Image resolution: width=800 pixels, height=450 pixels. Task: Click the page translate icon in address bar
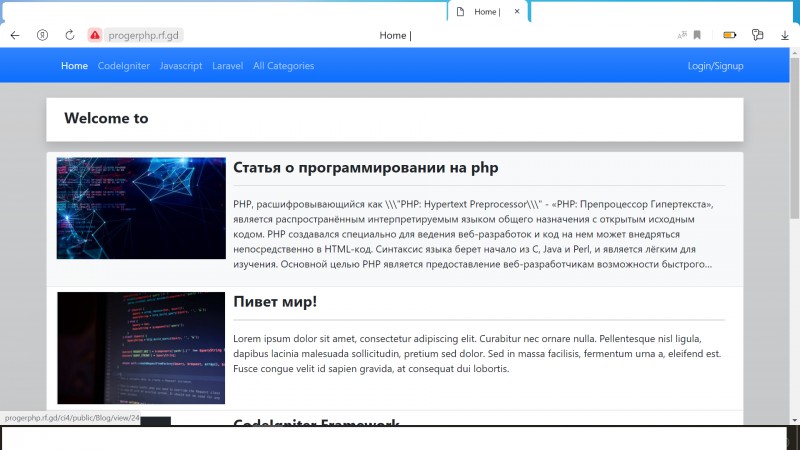[682, 35]
